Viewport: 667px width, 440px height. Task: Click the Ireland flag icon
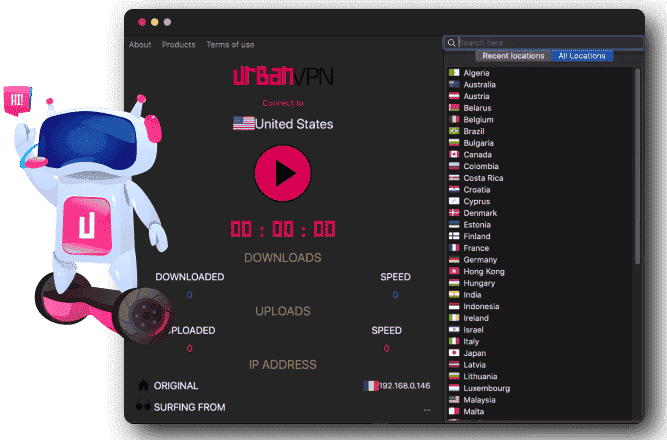[x=454, y=317]
